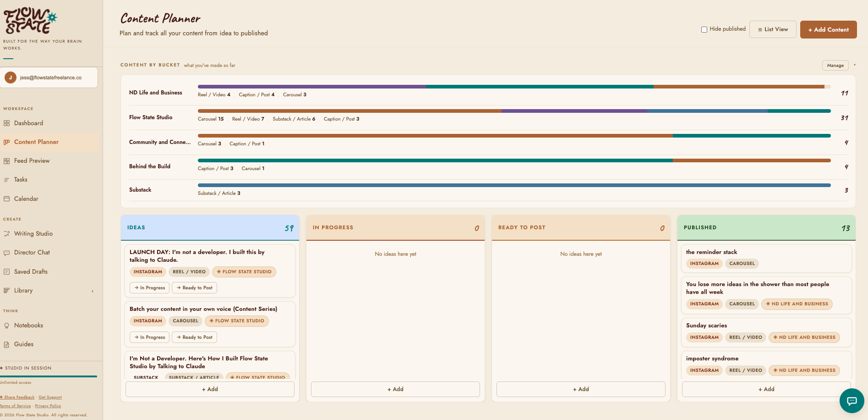Toggle the Hide published checkbox
This screenshot has width=868, height=420.
[704, 29]
